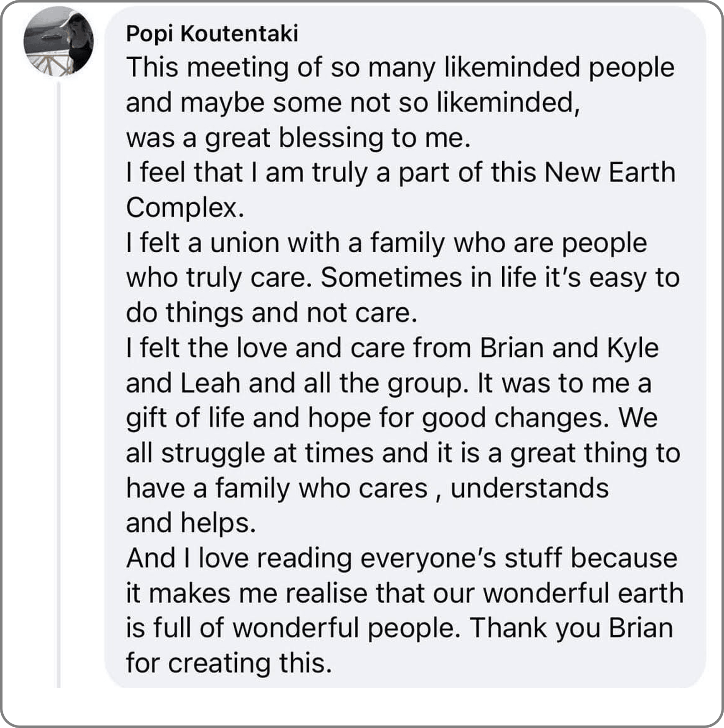Click the line starting 'And I love reading'
The width and height of the screenshot is (724, 728).
pyautogui.click(x=402, y=558)
